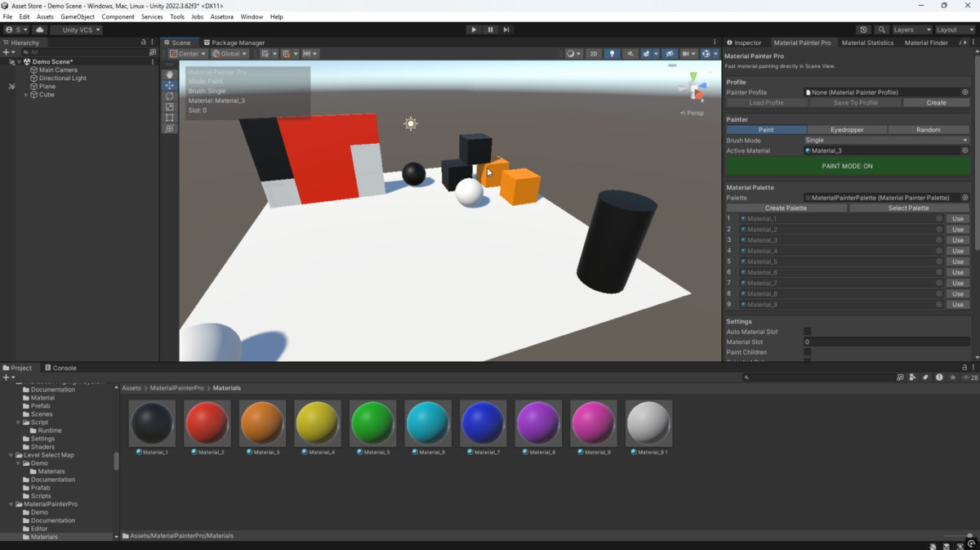The width and height of the screenshot is (980, 550).
Task: Select the Rect transform tool
Action: click(169, 118)
